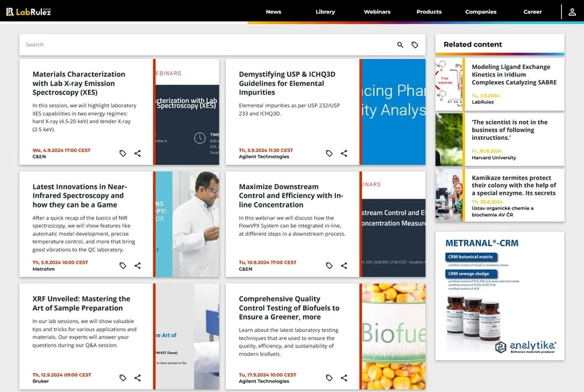The width and height of the screenshot is (584, 392).
Task: Share the XRF Unveiled webinar
Action: (137, 378)
